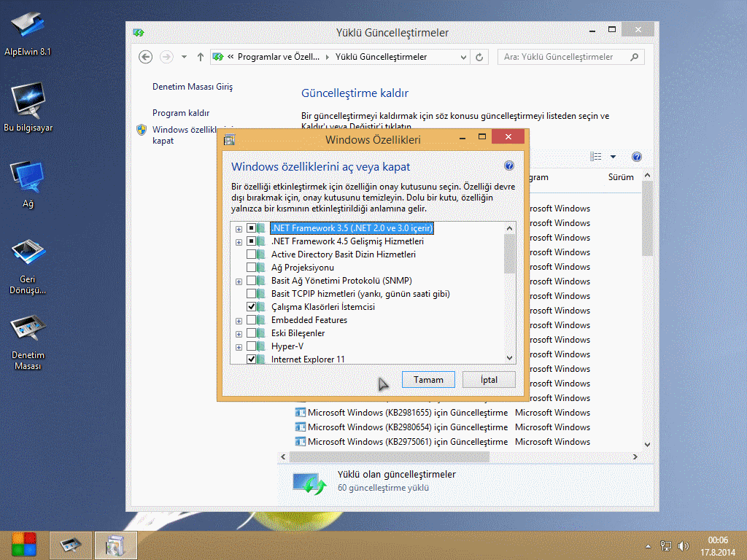Open the address bar history dropdown
This screenshot has width=747, height=560.
pos(464,57)
